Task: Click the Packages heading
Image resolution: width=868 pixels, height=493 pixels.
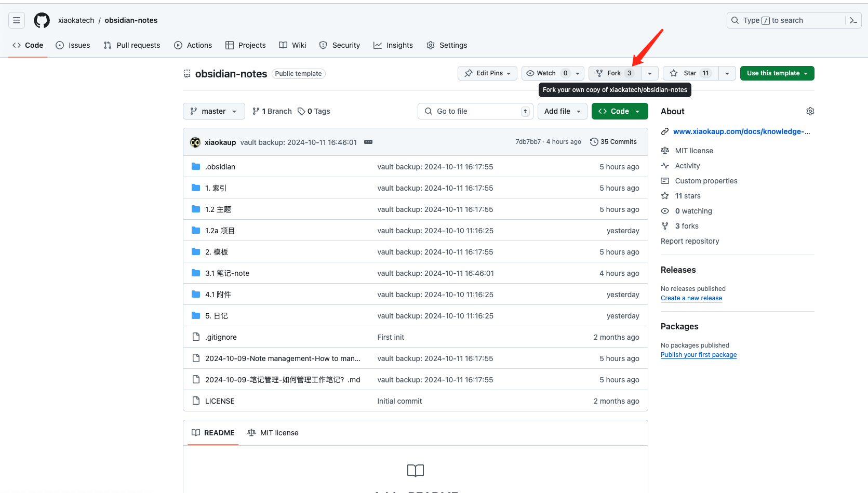Action: pyautogui.click(x=679, y=326)
